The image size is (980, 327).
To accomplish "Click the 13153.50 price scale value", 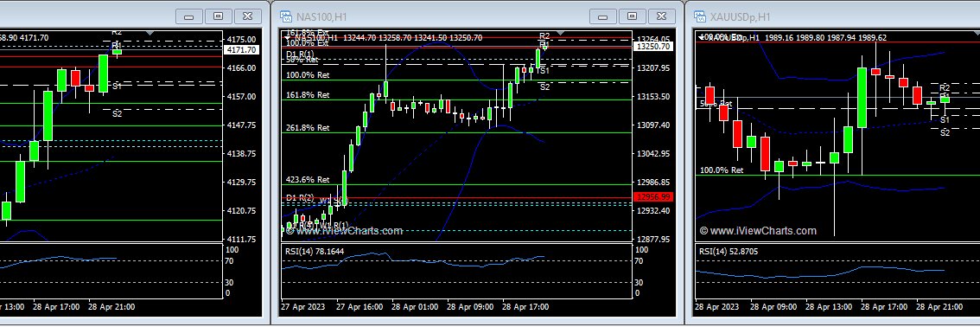I will tap(652, 96).
